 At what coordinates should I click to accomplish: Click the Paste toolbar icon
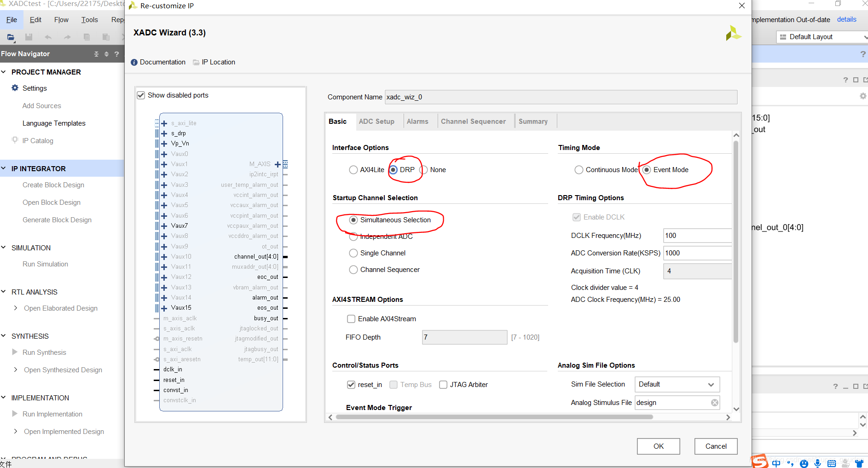pos(106,37)
